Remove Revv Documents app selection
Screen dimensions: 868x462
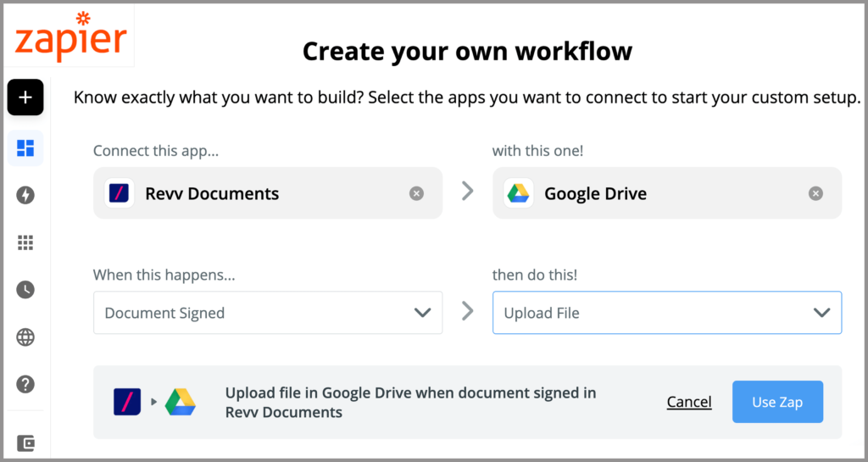pos(416,193)
